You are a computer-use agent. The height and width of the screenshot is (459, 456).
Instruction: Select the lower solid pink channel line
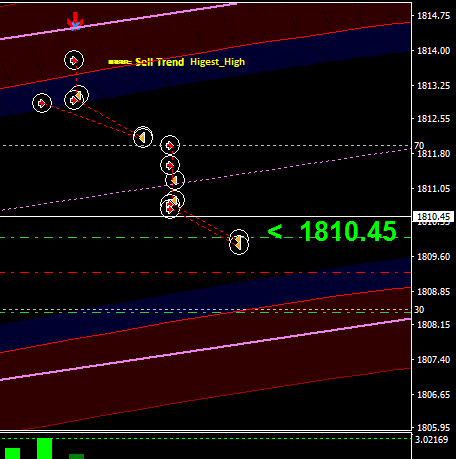pyautogui.click(x=205, y=350)
